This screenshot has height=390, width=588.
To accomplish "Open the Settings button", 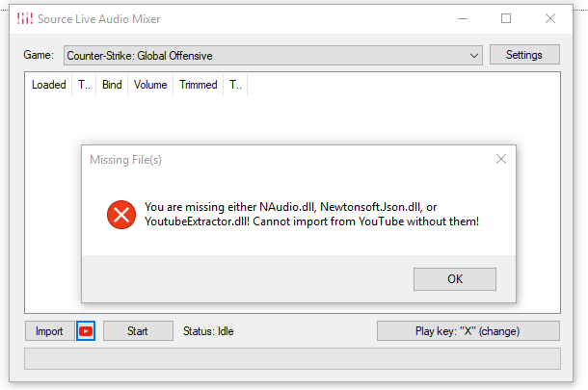I will (x=524, y=55).
